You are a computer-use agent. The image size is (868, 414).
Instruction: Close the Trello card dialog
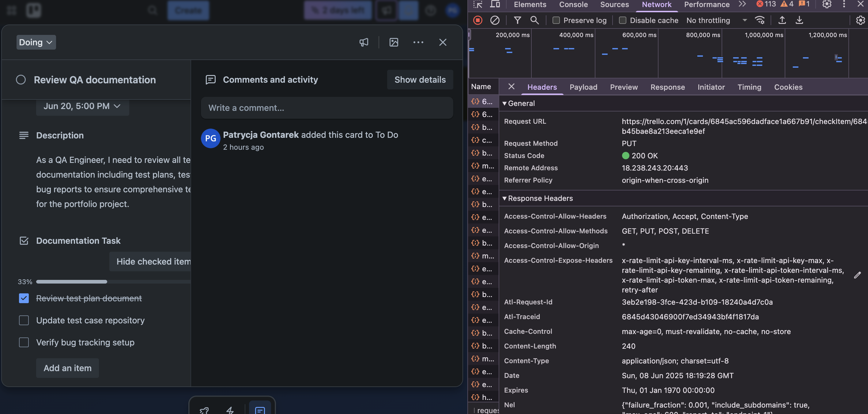(443, 42)
